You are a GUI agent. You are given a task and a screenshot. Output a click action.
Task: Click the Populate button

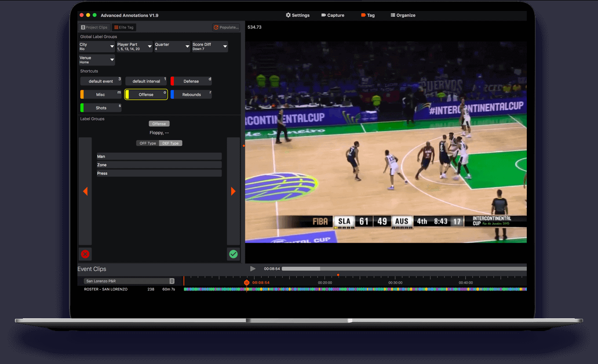[x=226, y=27]
